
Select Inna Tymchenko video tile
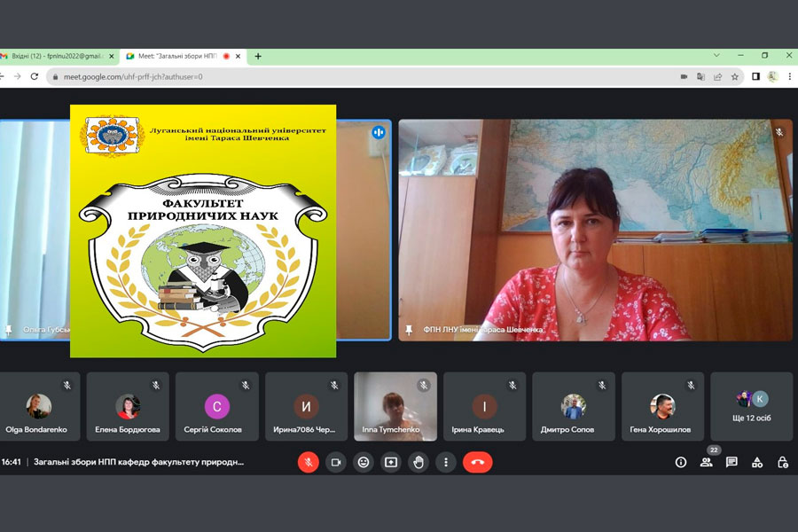click(x=395, y=406)
